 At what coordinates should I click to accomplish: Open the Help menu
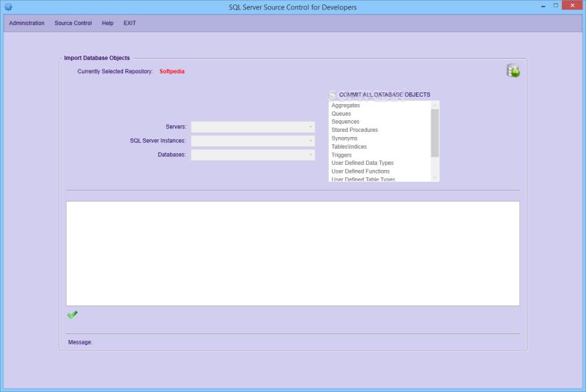[x=108, y=23]
